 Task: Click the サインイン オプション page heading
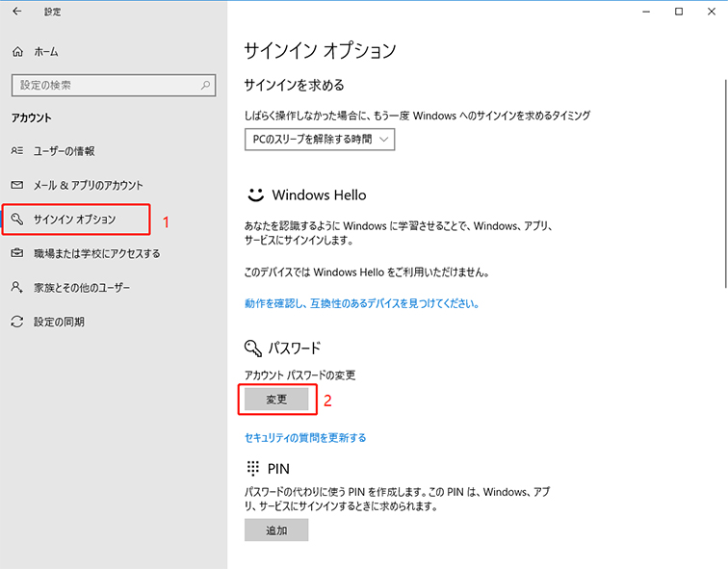click(x=321, y=51)
